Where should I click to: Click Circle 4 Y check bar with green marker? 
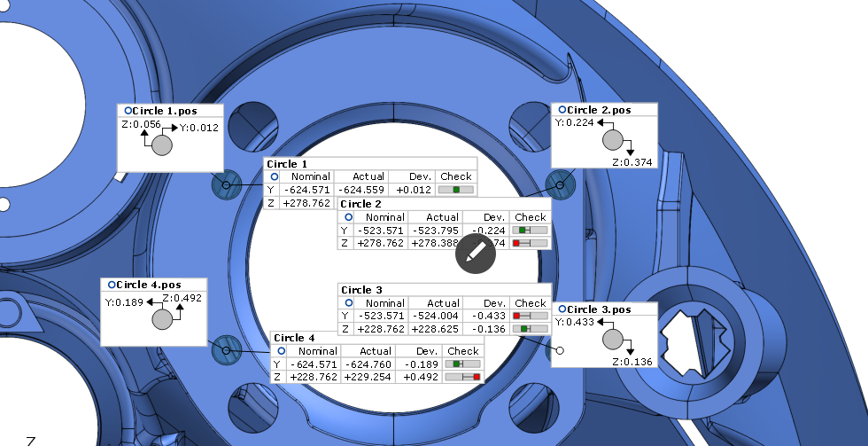point(462,364)
